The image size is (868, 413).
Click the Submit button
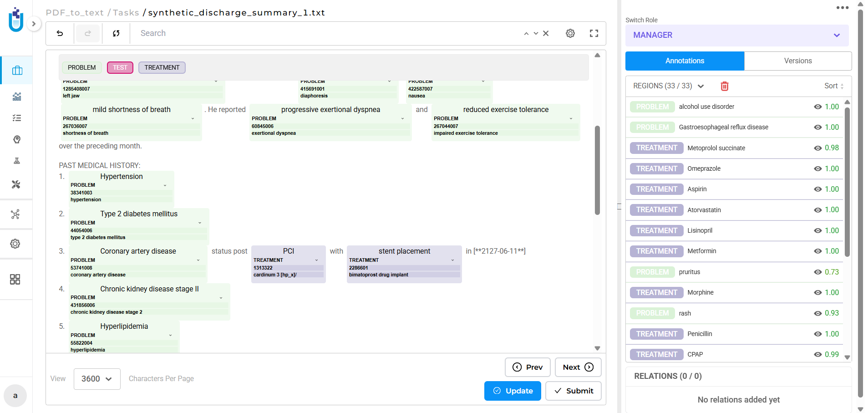(x=573, y=391)
